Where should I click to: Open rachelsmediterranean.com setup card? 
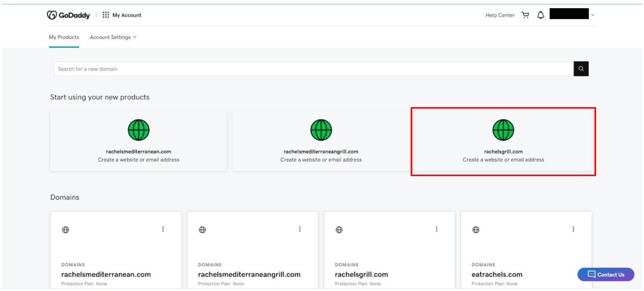click(x=138, y=141)
